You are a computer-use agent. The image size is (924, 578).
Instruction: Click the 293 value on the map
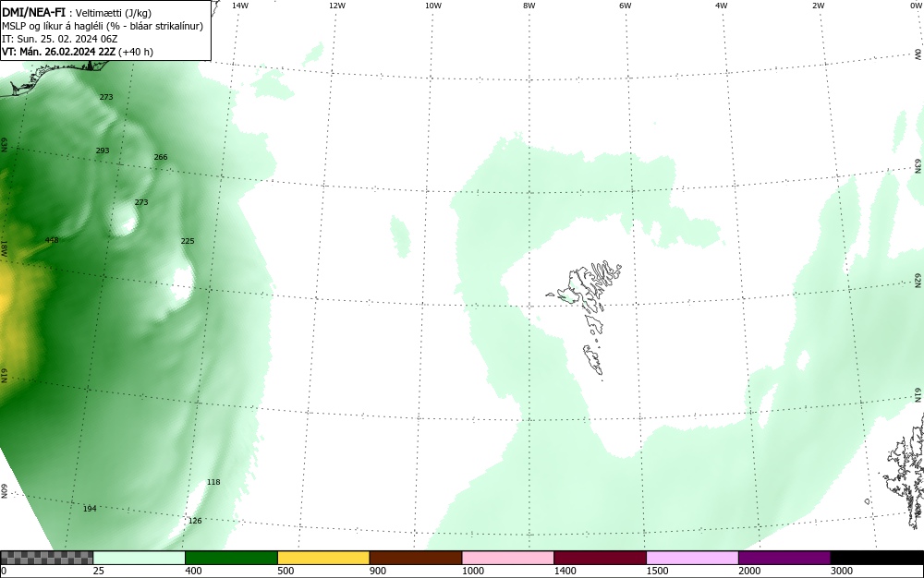[103, 151]
